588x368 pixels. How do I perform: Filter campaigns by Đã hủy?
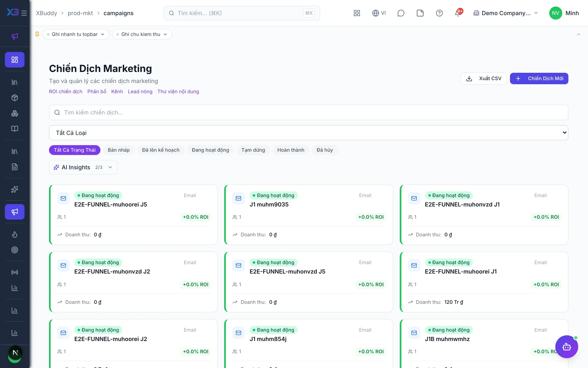(x=325, y=150)
